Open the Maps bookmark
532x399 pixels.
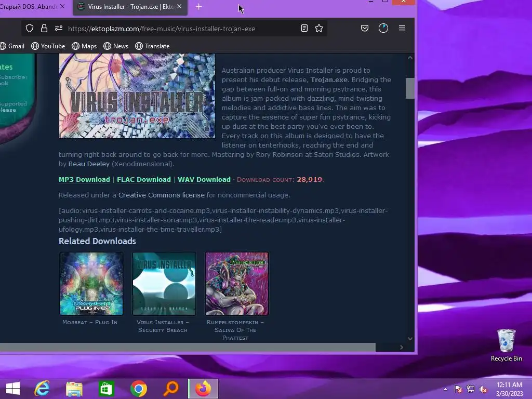tap(84, 46)
